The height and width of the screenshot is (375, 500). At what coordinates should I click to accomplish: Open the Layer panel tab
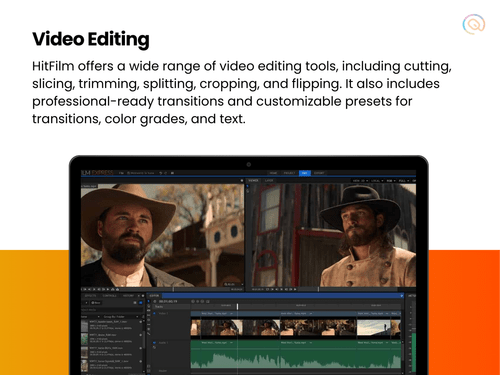269,180
